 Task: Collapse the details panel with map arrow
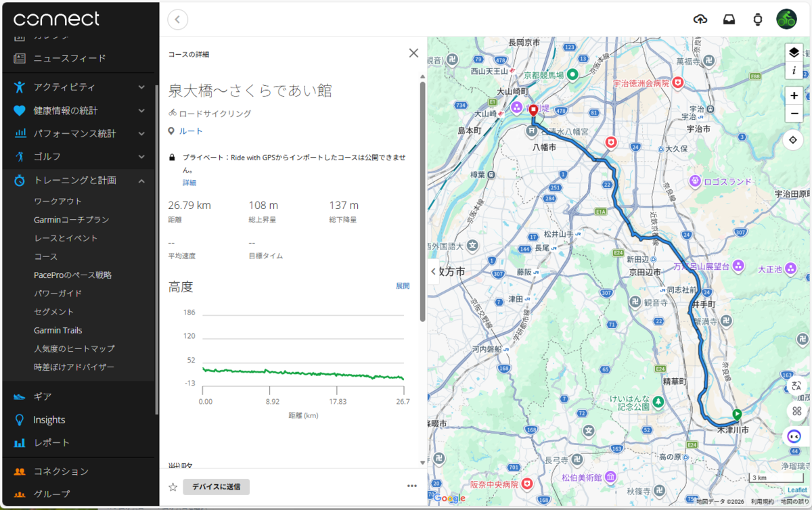[x=433, y=271]
